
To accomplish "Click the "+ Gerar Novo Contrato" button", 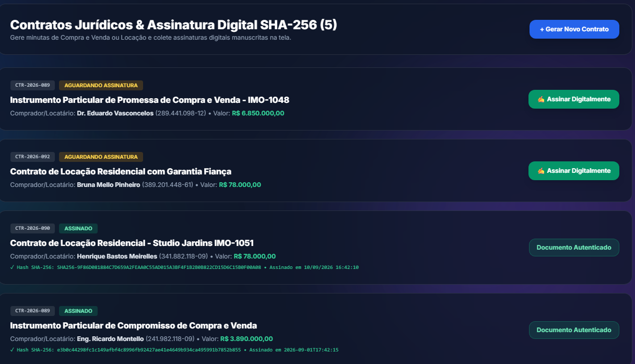I will click(x=574, y=29).
